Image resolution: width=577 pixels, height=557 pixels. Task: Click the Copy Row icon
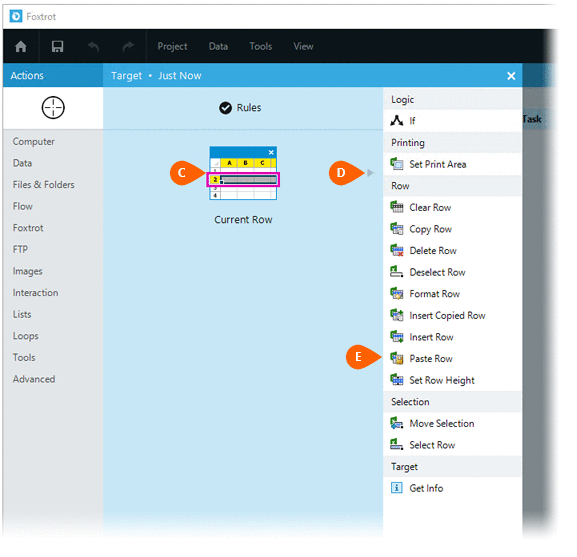pyautogui.click(x=397, y=229)
